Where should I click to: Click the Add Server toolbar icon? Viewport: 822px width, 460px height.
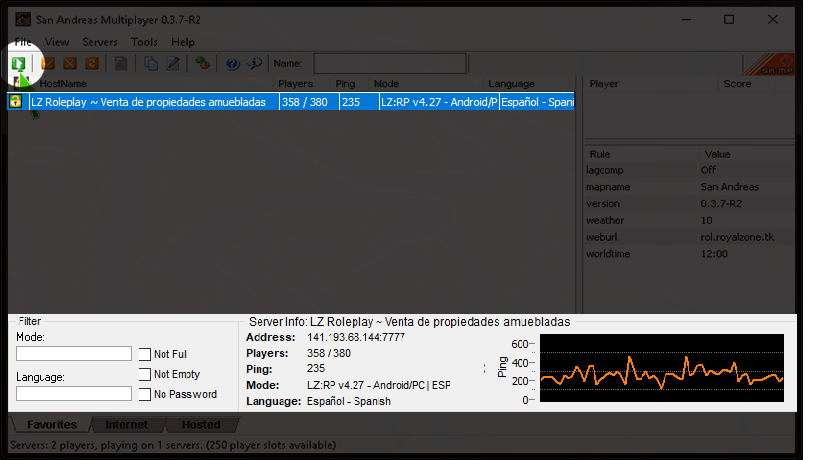tap(48, 63)
